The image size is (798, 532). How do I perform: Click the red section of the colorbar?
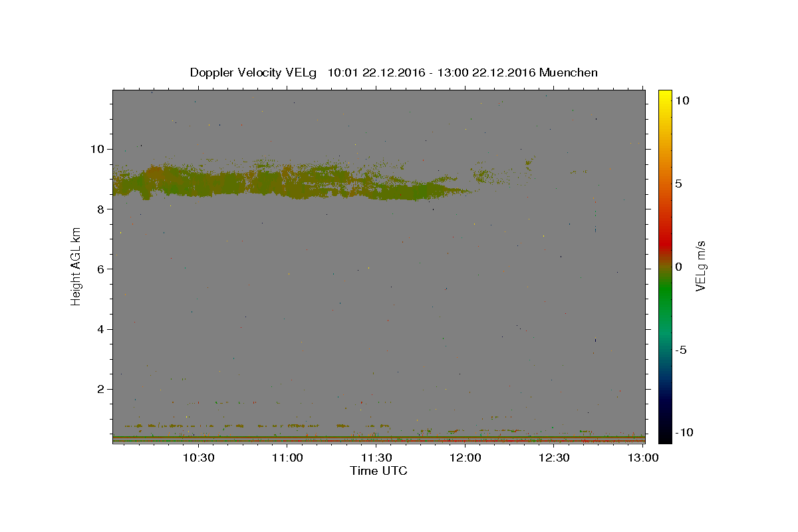tap(664, 233)
